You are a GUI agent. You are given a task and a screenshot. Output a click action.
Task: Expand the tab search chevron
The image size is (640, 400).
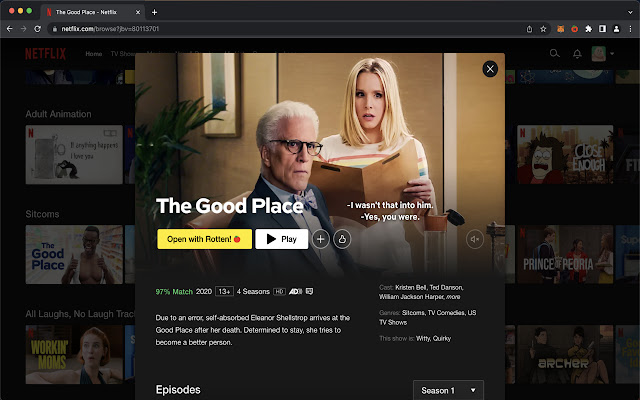click(630, 12)
